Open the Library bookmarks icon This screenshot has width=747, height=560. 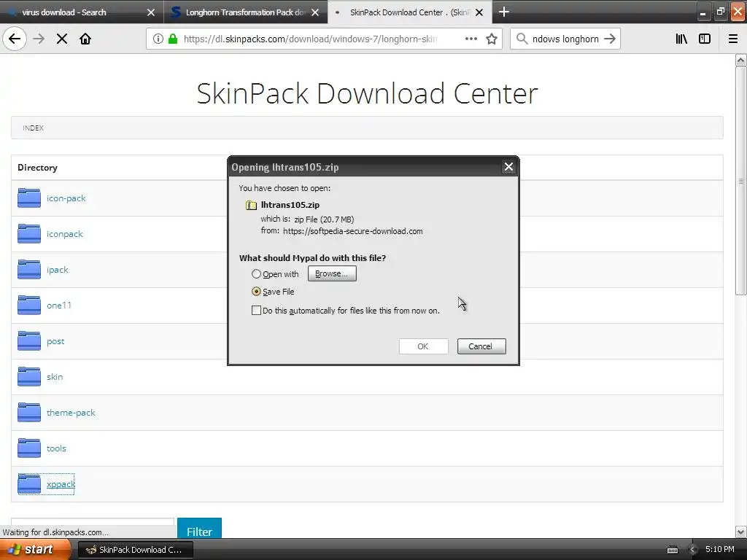[x=681, y=39]
